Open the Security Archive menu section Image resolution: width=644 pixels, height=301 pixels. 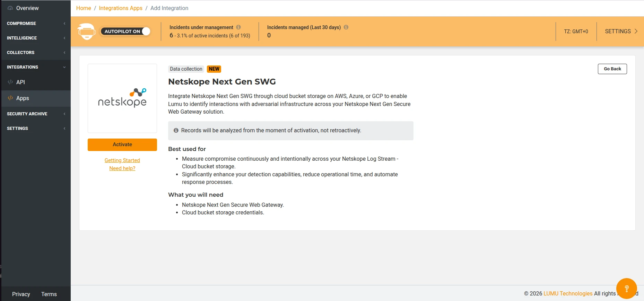click(35, 114)
